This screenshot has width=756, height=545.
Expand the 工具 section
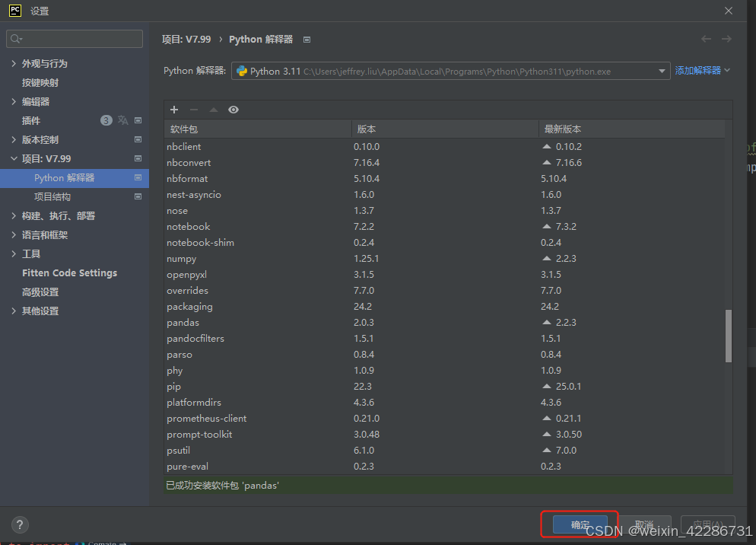[14, 254]
